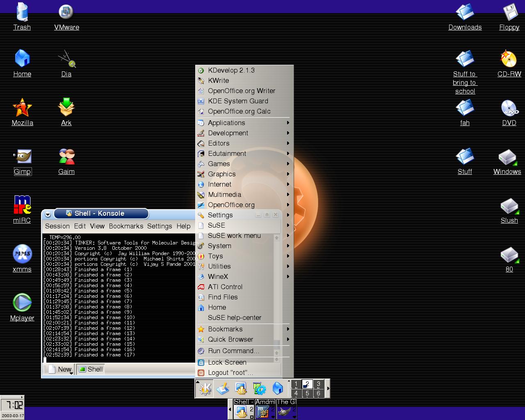525x420 pixels.
Task: Switch to virtual desktop 5
Action: pyautogui.click(x=307, y=393)
